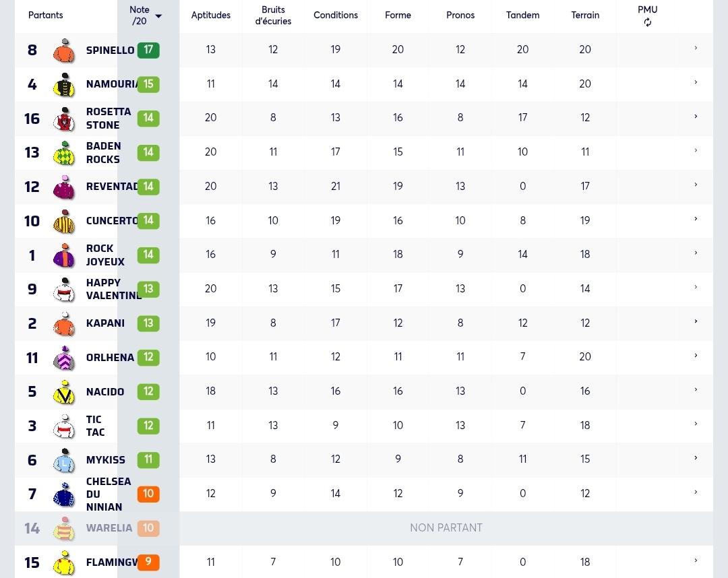
Task: Click Orlhena's purple chevron jockey silk
Action: (x=64, y=358)
